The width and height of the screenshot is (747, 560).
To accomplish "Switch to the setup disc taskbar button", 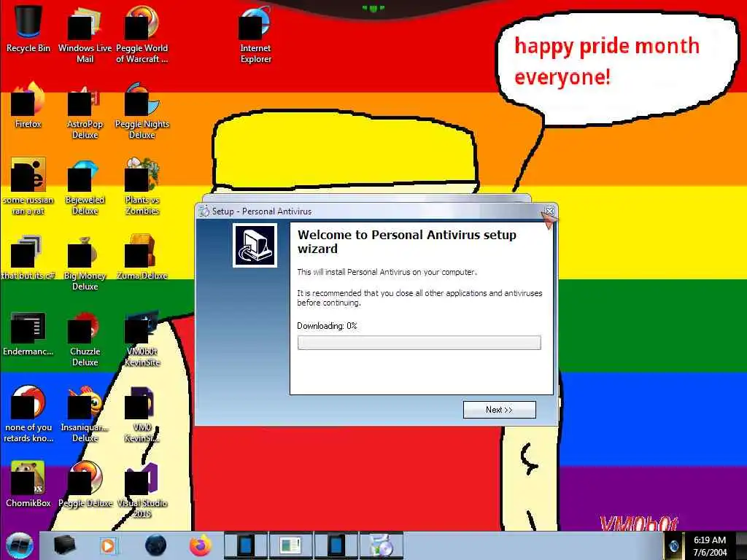I will (382, 545).
